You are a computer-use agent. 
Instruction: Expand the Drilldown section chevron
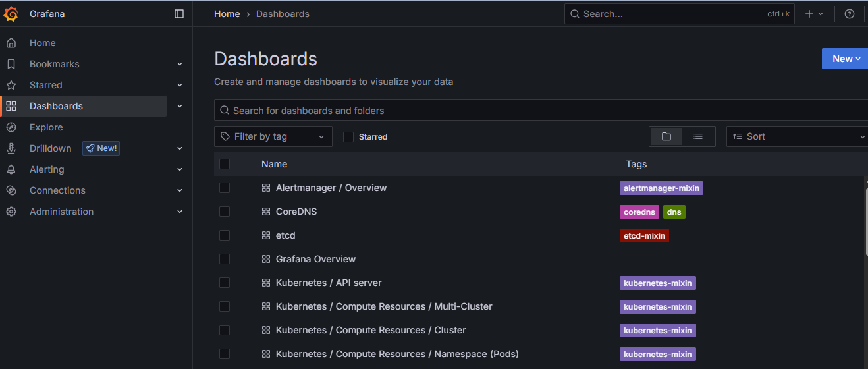(180, 148)
